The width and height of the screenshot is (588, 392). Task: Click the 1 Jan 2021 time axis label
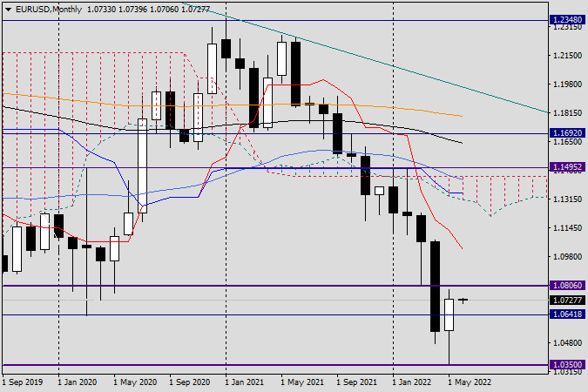pos(245,382)
